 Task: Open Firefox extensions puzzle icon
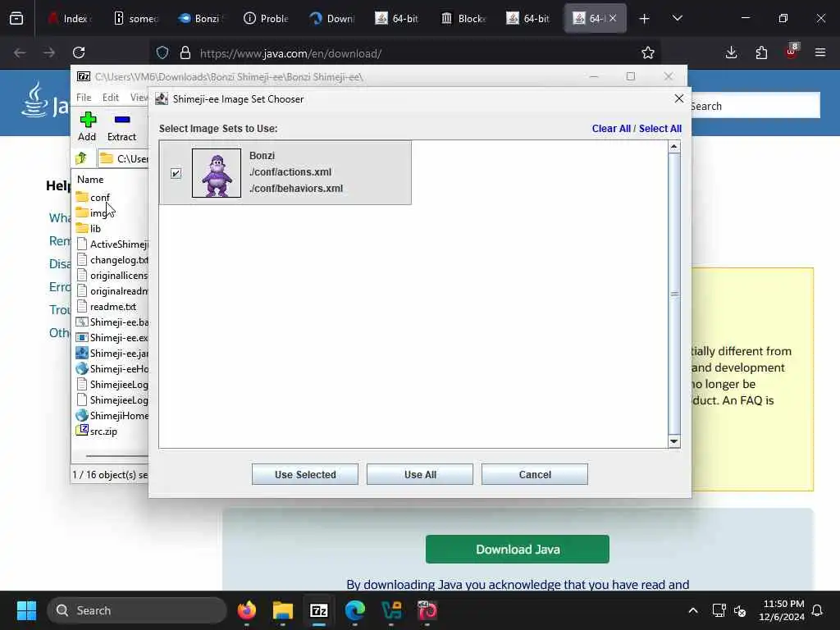point(761,52)
